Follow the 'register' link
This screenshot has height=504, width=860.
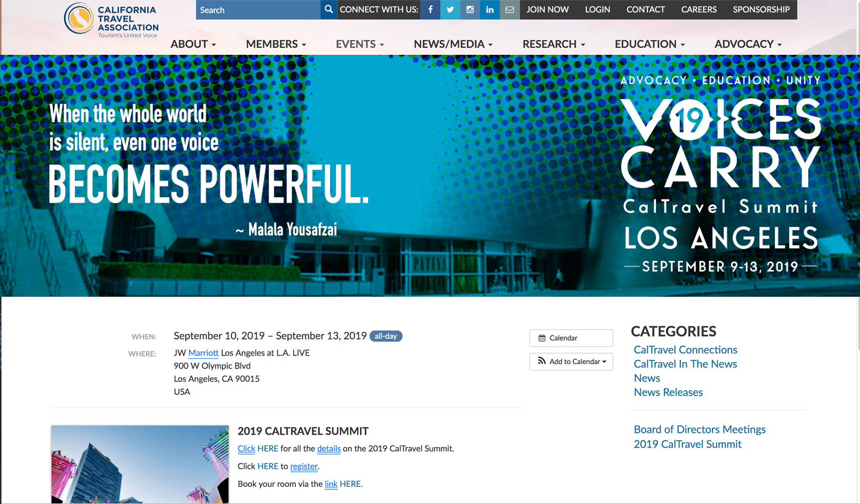tap(304, 466)
